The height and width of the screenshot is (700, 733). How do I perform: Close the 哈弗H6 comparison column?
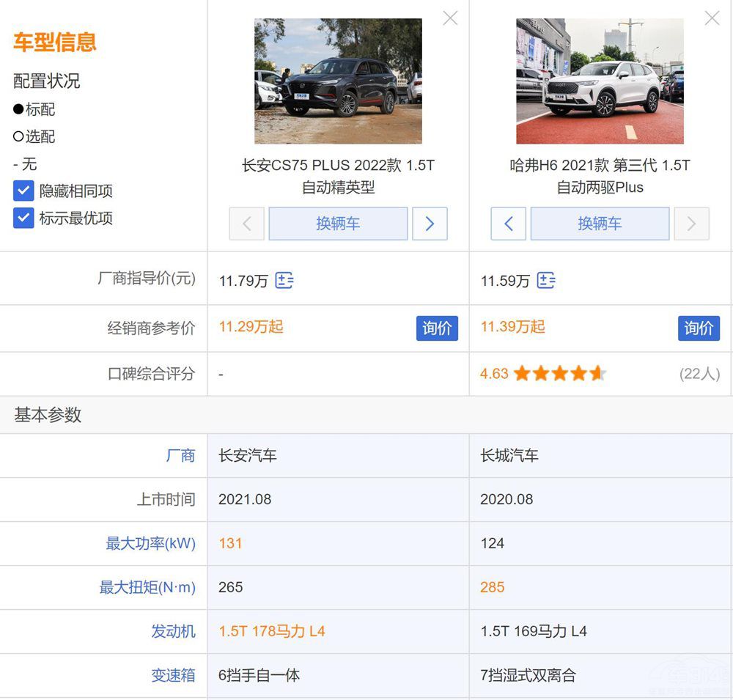(712, 18)
